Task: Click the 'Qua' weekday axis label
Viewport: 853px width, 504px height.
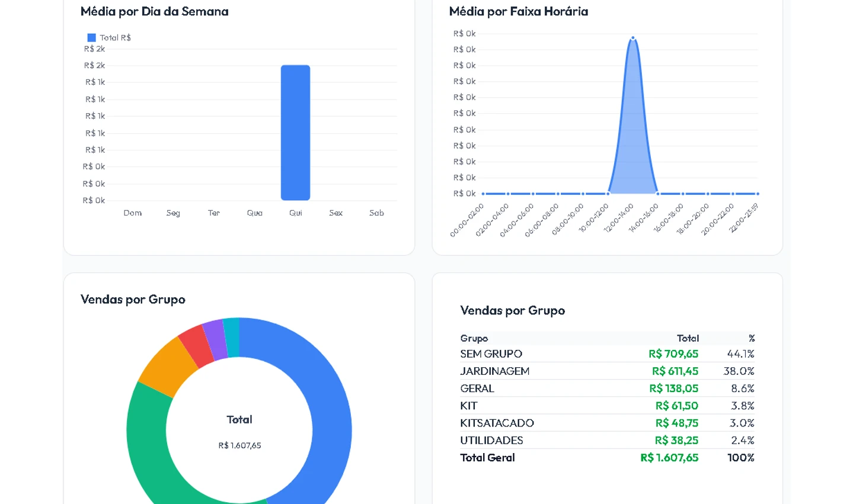Action: pyautogui.click(x=255, y=213)
